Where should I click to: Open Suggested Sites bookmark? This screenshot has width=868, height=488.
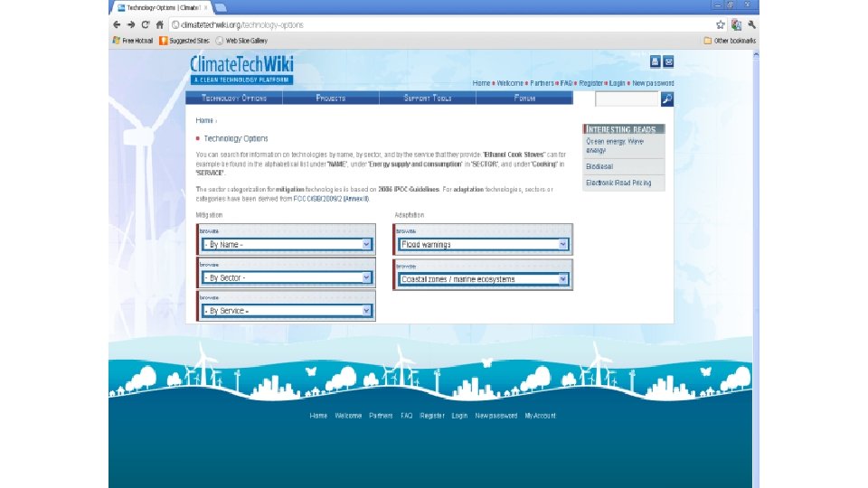tap(184, 41)
